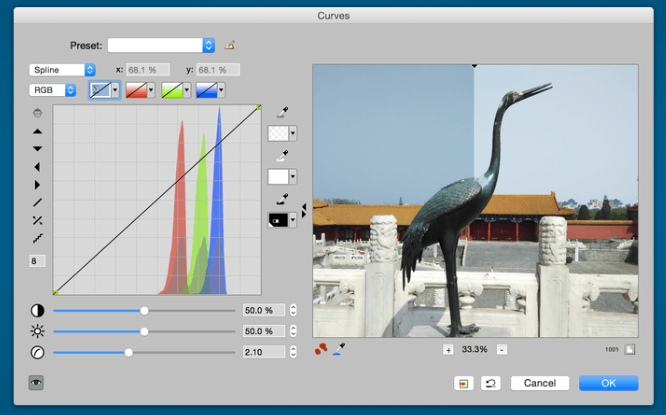The width and height of the screenshot is (666, 415).
Task: Click the preset save icon beside Preset
Action: tap(230, 45)
